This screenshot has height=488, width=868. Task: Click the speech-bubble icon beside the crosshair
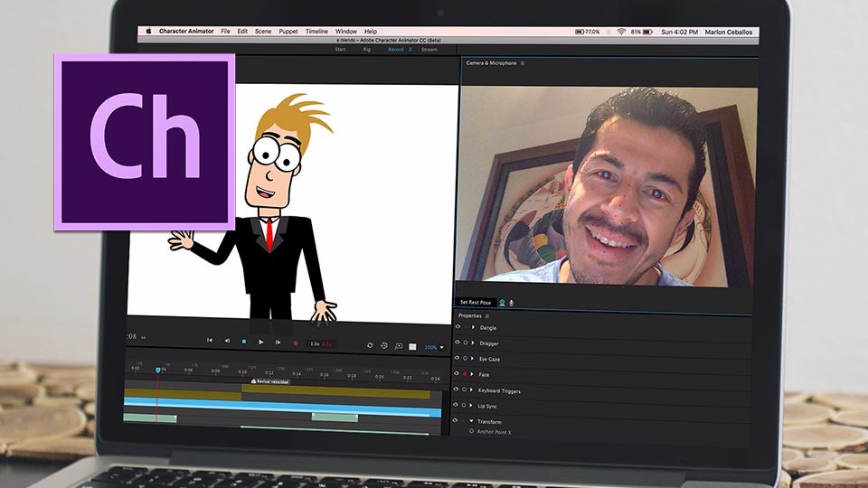coord(399,346)
